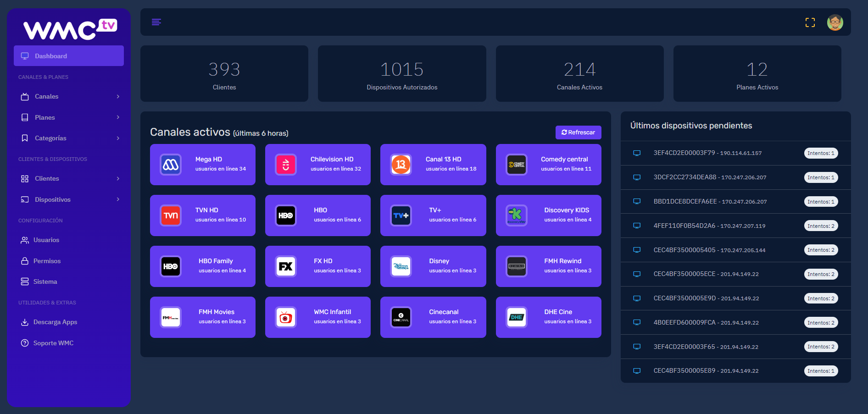The width and height of the screenshot is (868, 414).
Task: Click the WMC Infantil channel name
Action: pos(333,312)
